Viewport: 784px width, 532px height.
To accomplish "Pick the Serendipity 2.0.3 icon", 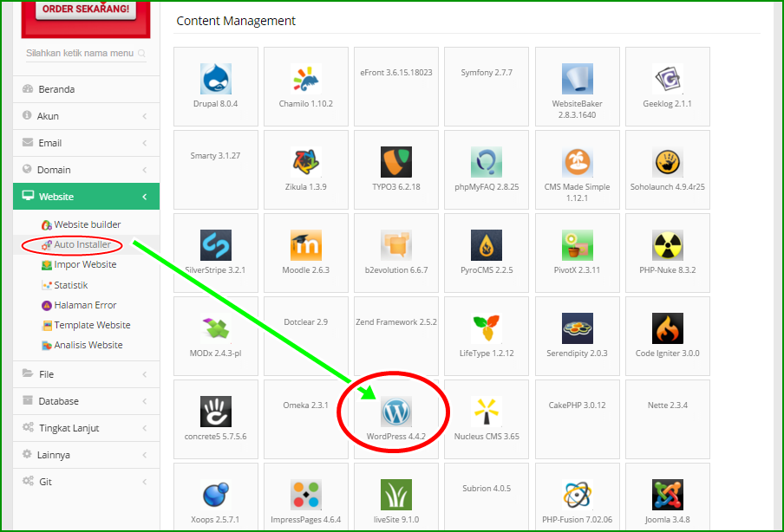I will (x=577, y=328).
